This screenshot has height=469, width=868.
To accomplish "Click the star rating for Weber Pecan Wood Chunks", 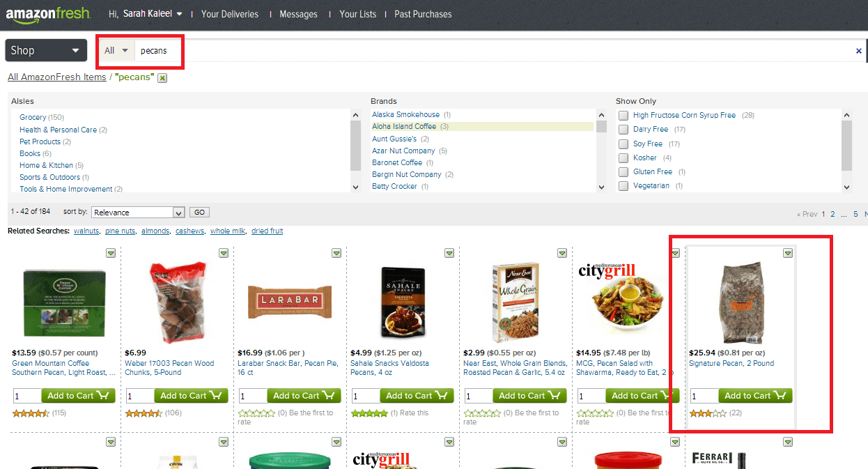I will click(144, 413).
